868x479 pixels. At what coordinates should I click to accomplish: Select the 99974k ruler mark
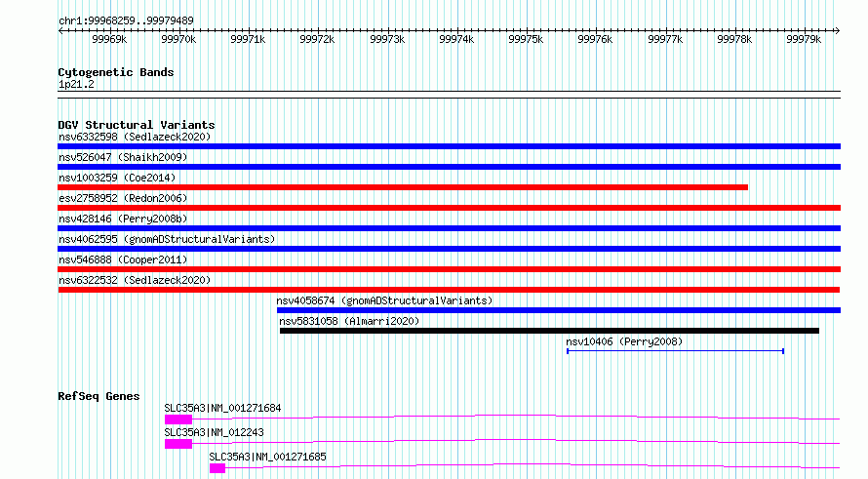[x=456, y=40]
